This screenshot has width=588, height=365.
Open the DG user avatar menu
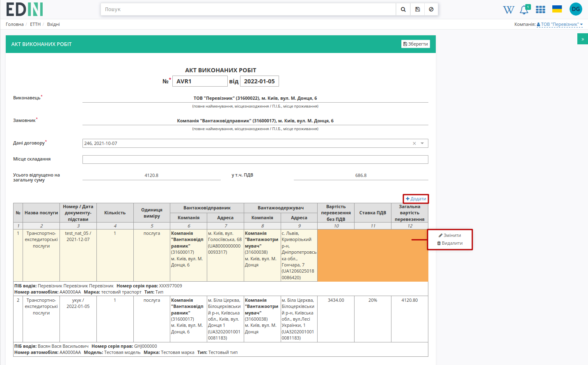tap(576, 9)
